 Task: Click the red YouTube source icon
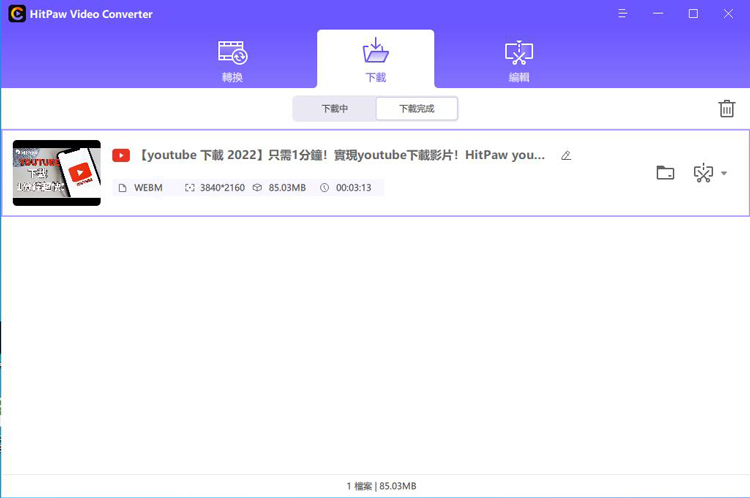(x=121, y=155)
